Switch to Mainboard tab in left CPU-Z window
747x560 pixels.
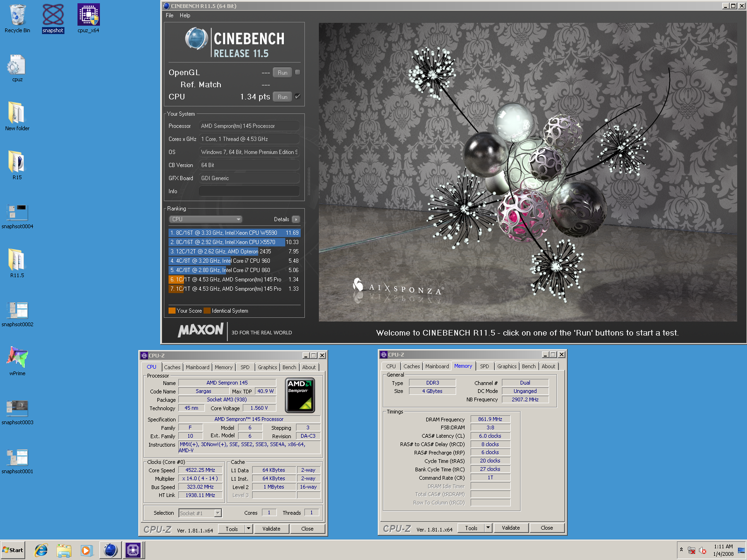pos(197,367)
